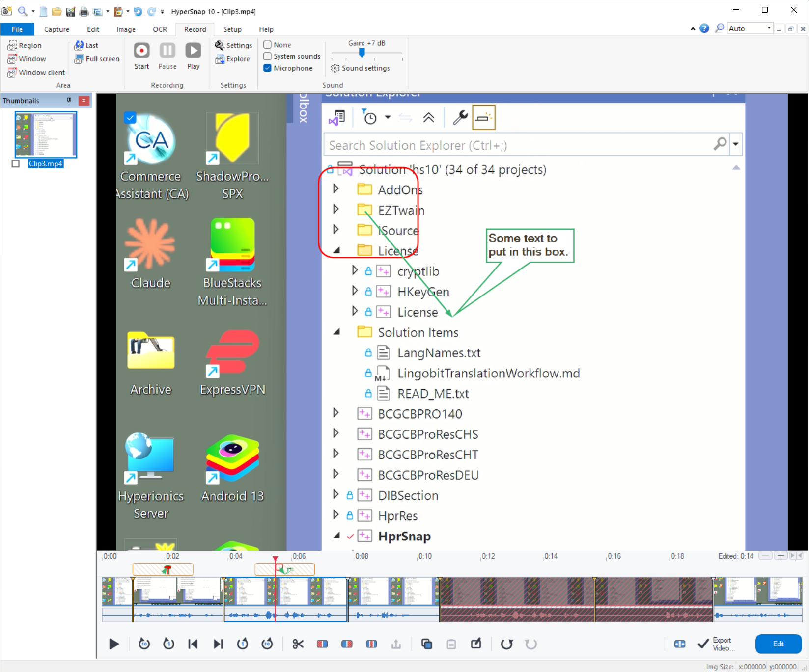The width and height of the screenshot is (809, 672).
Task: Open the File menu
Action: (17, 29)
